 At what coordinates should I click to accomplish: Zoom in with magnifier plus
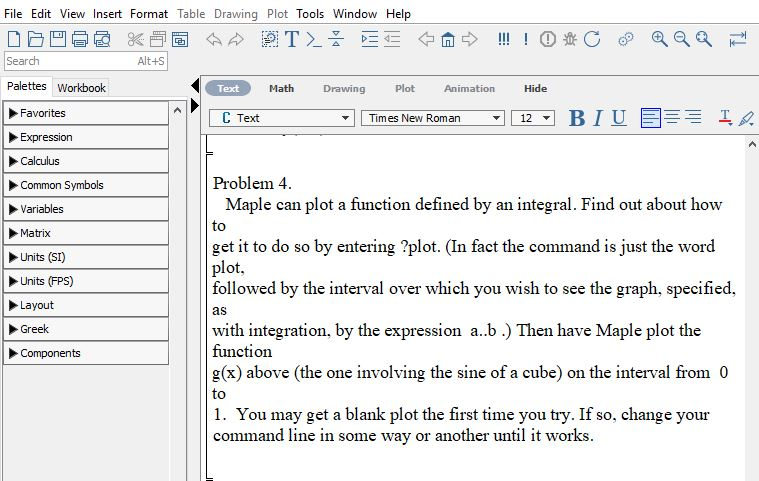click(659, 39)
